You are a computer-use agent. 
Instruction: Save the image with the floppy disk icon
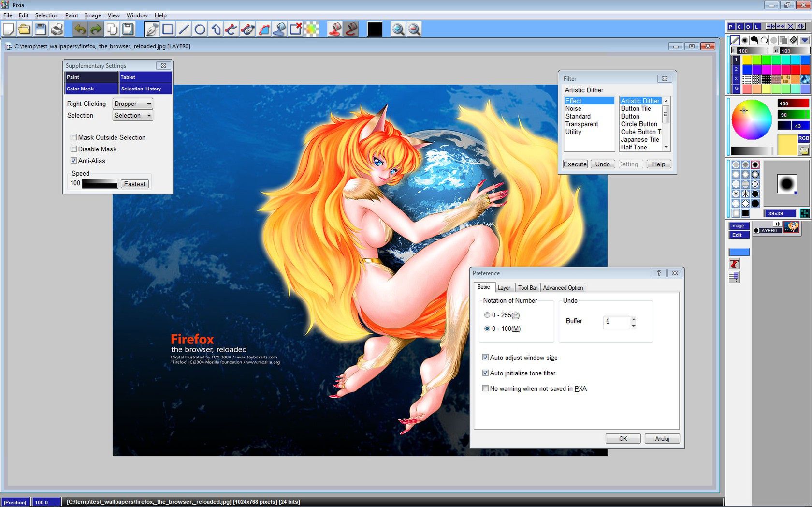(41, 30)
